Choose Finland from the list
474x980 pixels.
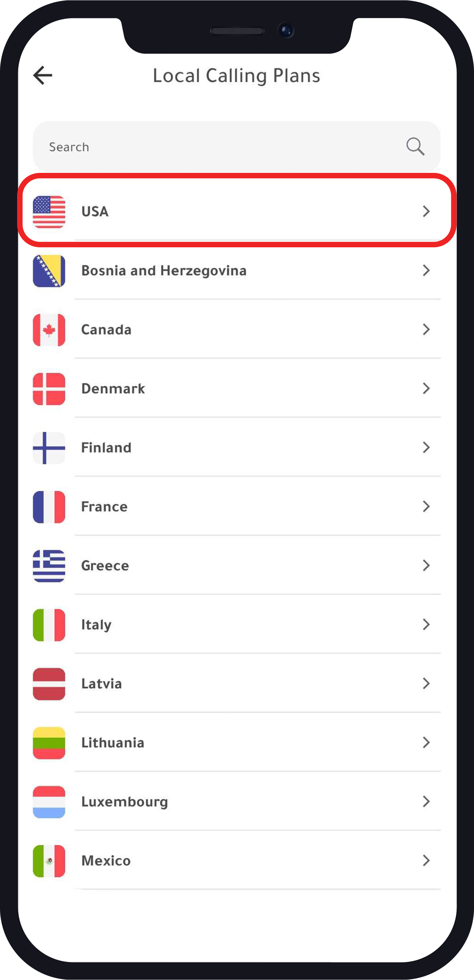[x=106, y=448]
